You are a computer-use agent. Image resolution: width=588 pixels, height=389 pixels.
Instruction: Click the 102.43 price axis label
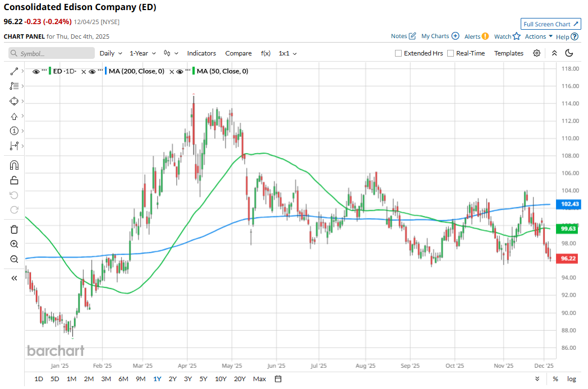[569, 204]
